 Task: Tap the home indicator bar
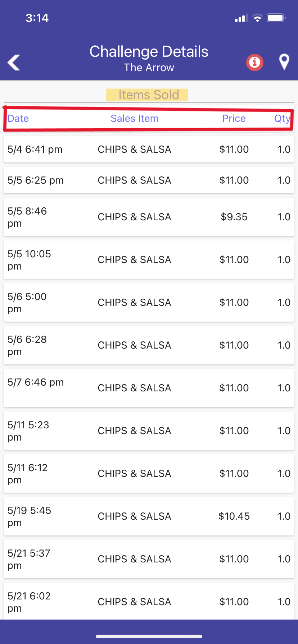(149, 636)
